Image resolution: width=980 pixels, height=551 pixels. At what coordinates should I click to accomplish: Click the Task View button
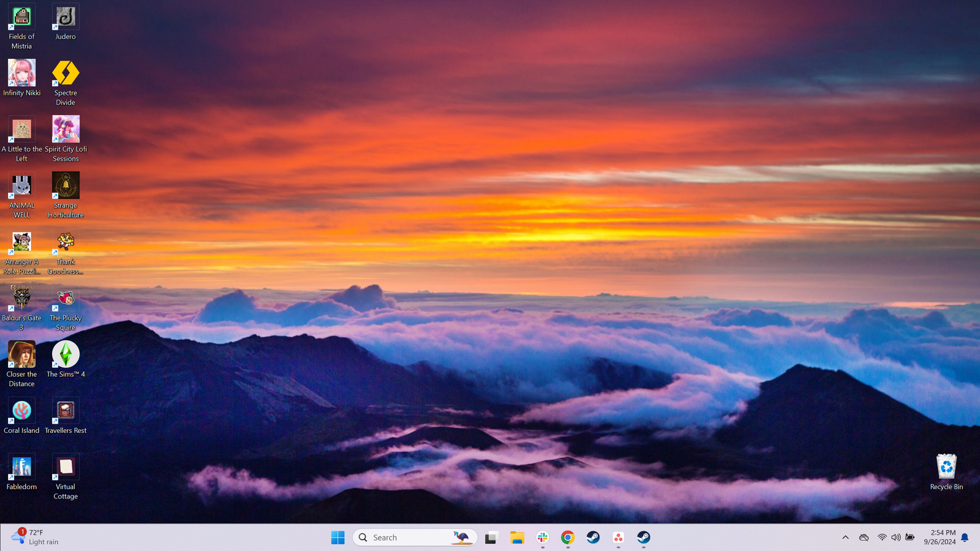pyautogui.click(x=491, y=538)
